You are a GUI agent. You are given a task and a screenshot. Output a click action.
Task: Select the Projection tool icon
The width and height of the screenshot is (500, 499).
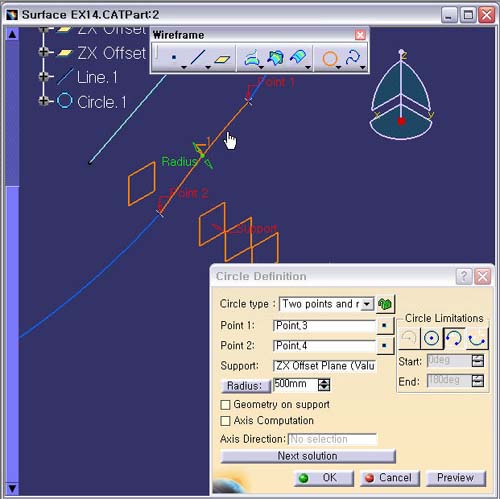coord(252,58)
